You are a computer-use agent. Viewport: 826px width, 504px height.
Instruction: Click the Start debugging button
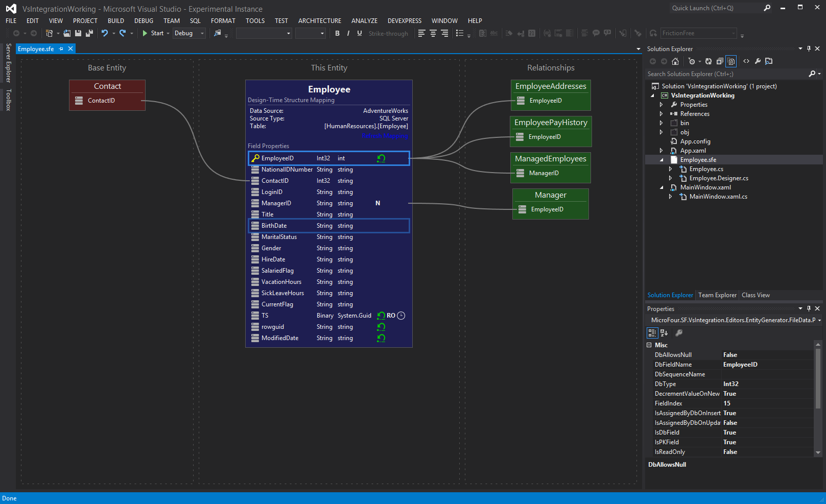[153, 33]
